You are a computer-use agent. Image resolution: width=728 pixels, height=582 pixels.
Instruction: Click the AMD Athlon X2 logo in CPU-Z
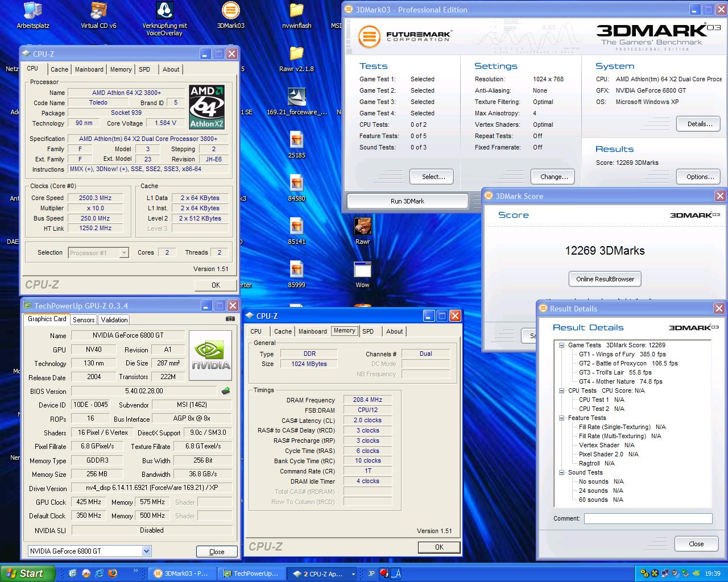pos(207,107)
